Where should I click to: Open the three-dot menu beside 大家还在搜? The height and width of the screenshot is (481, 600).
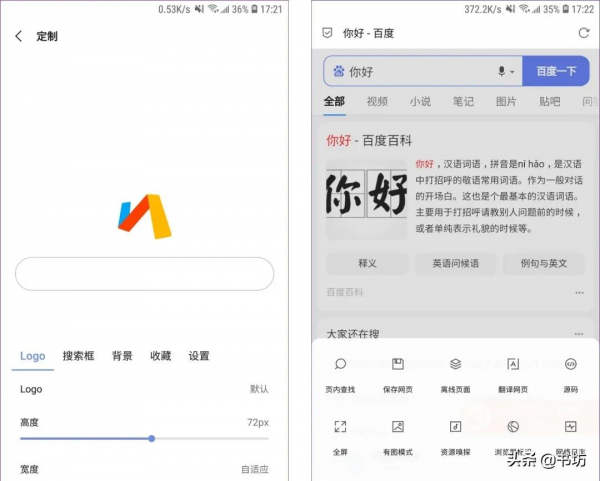tap(579, 334)
